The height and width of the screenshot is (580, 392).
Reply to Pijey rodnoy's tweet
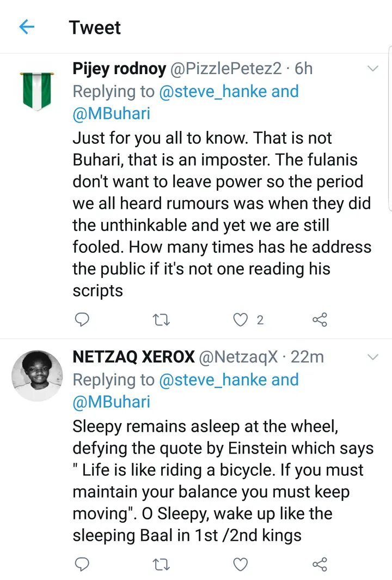click(x=81, y=319)
